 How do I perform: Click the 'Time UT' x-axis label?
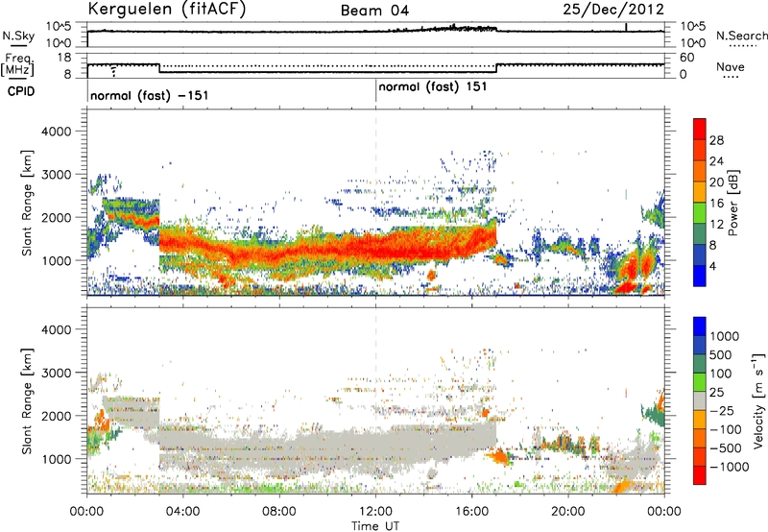point(375,526)
